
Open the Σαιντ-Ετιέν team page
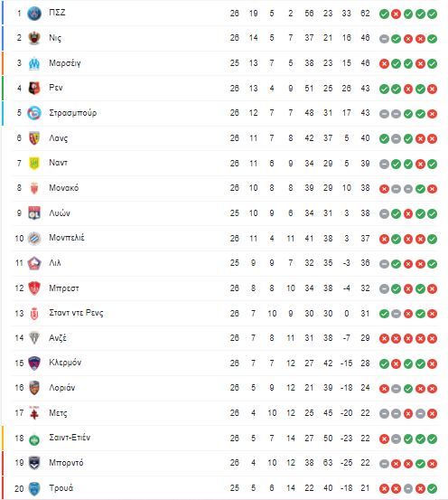point(70,438)
